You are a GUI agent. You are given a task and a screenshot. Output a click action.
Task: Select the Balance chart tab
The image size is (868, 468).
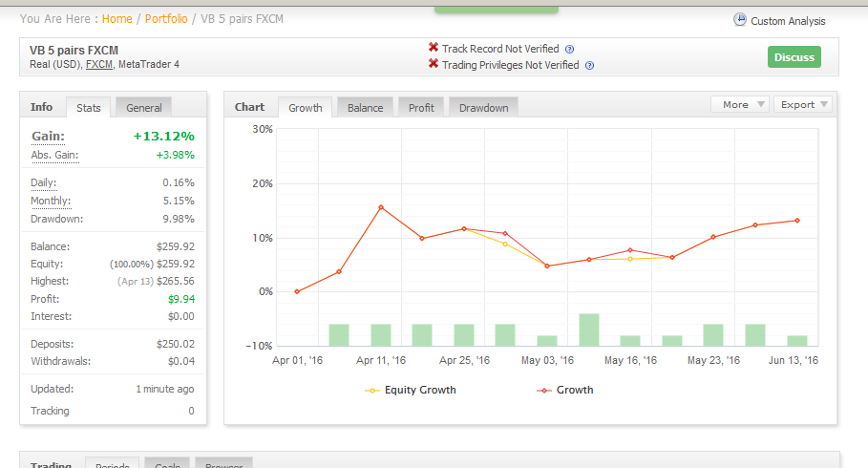pos(366,107)
